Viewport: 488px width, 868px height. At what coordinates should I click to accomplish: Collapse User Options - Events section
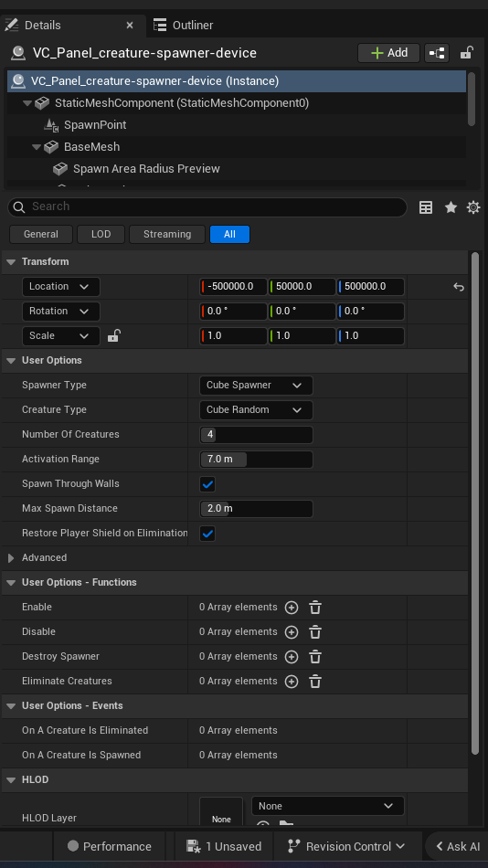point(11,705)
